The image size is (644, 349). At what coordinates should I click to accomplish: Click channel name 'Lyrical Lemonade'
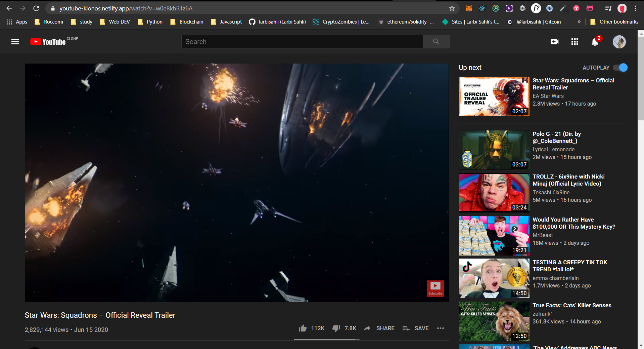[553, 149]
